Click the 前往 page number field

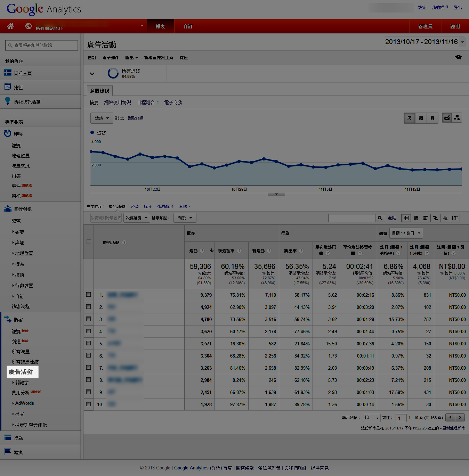(401, 418)
